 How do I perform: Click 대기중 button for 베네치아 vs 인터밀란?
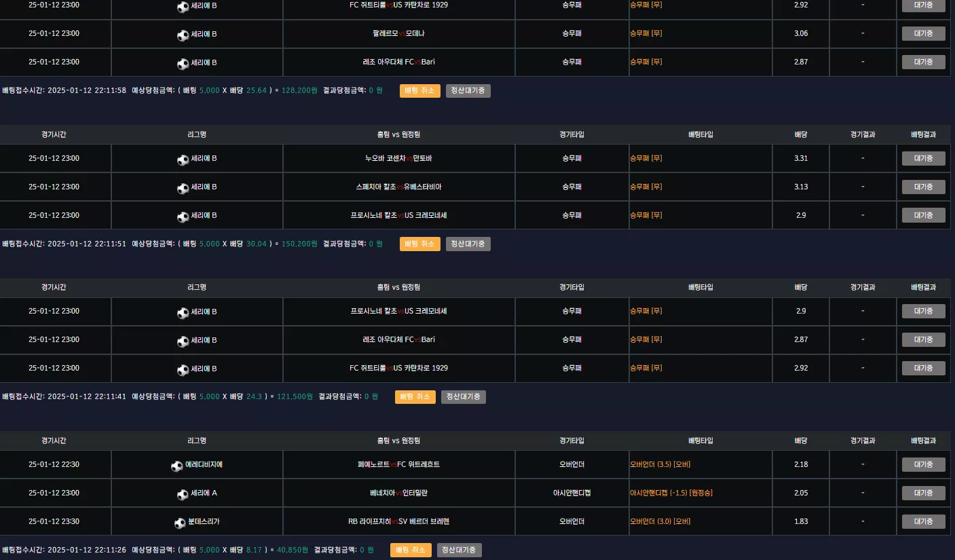click(923, 493)
